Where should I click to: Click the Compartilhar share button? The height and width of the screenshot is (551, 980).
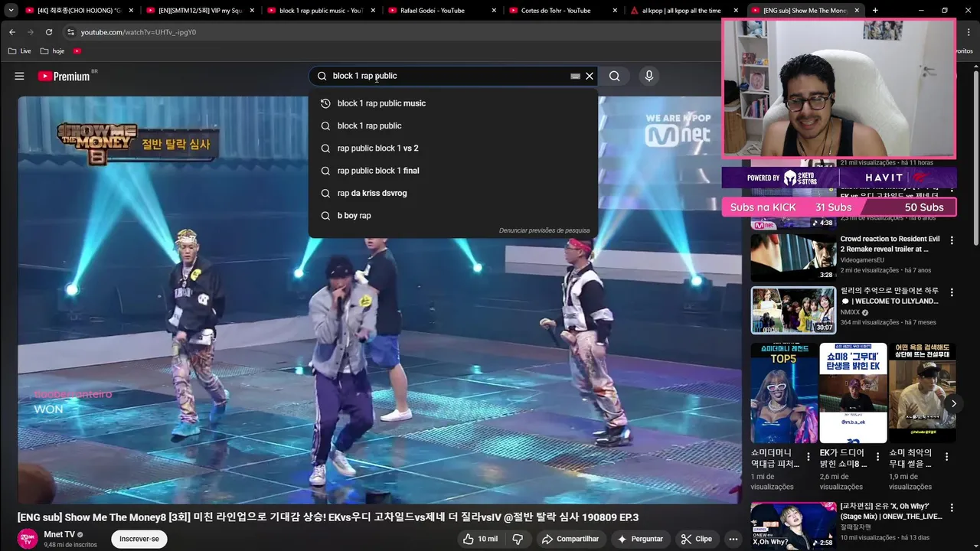coord(570,539)
